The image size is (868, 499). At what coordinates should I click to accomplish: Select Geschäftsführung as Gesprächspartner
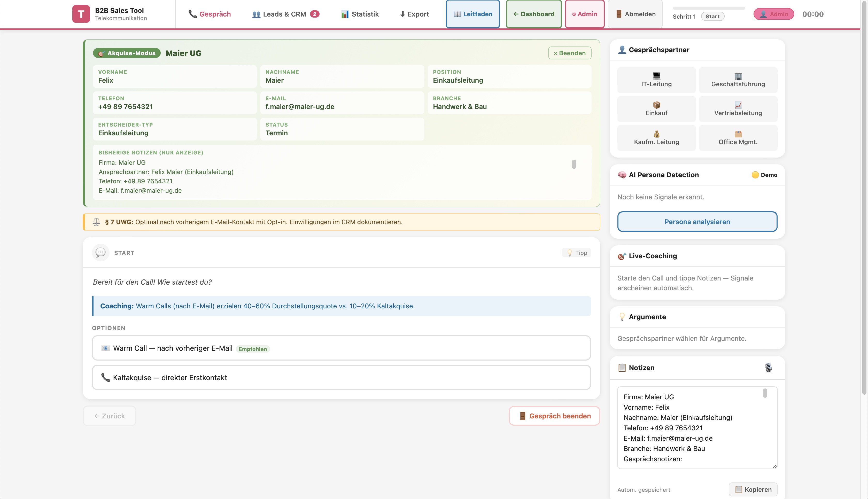[738, 80]
